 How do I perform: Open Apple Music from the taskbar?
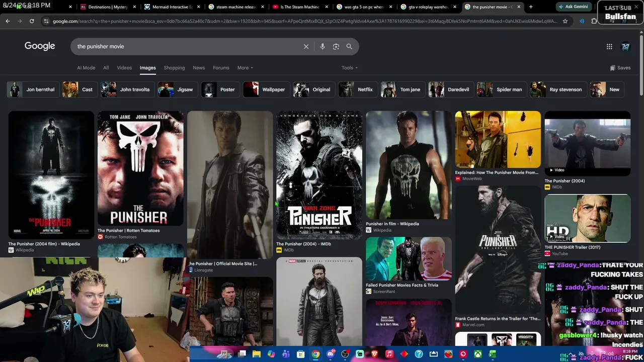pyautogui.click(x=389, y=354)
